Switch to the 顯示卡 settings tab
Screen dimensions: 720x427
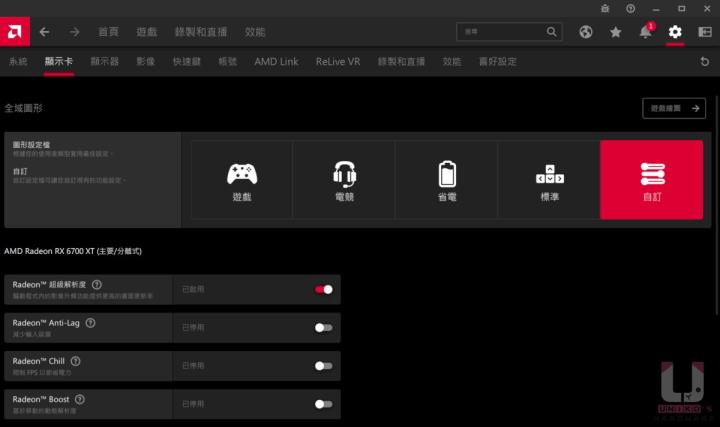59,62
